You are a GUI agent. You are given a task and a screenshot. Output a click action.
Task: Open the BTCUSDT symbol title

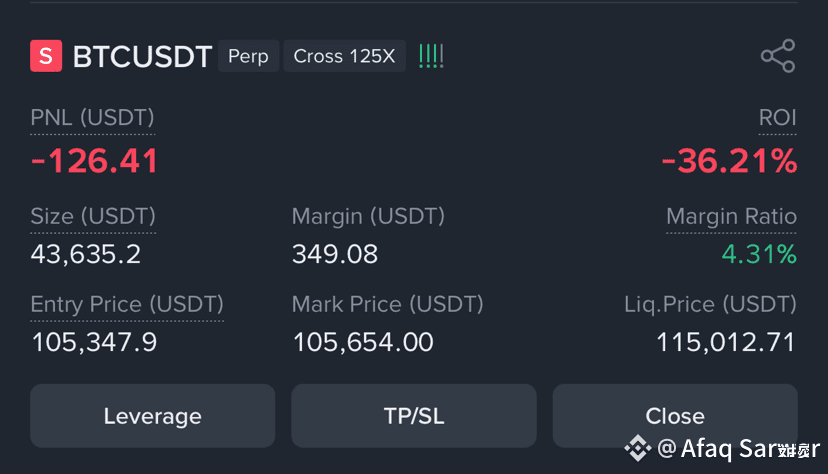(143, 56)
